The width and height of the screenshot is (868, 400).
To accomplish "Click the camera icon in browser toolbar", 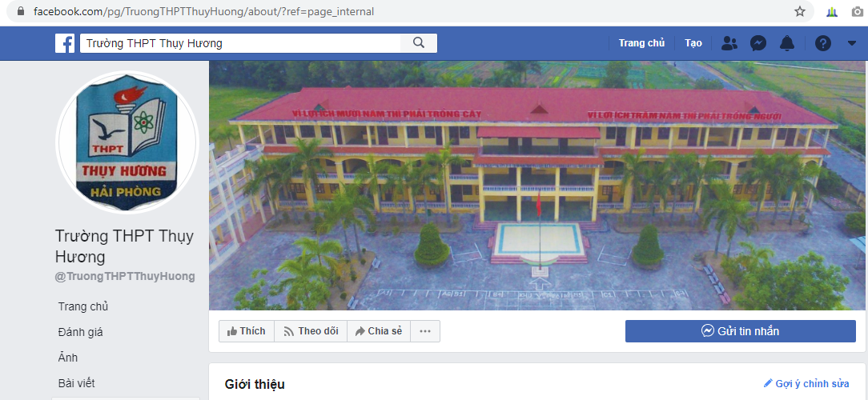I will coord(858,11).
